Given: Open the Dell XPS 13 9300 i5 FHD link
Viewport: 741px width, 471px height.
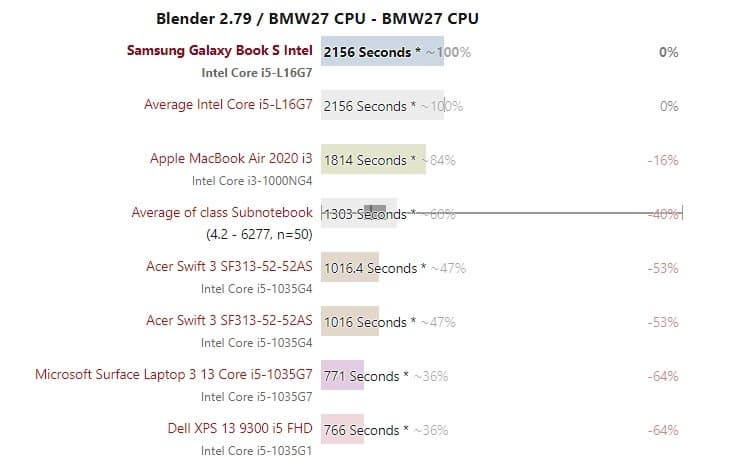Looking at the screenshot, I should point(240,430).
